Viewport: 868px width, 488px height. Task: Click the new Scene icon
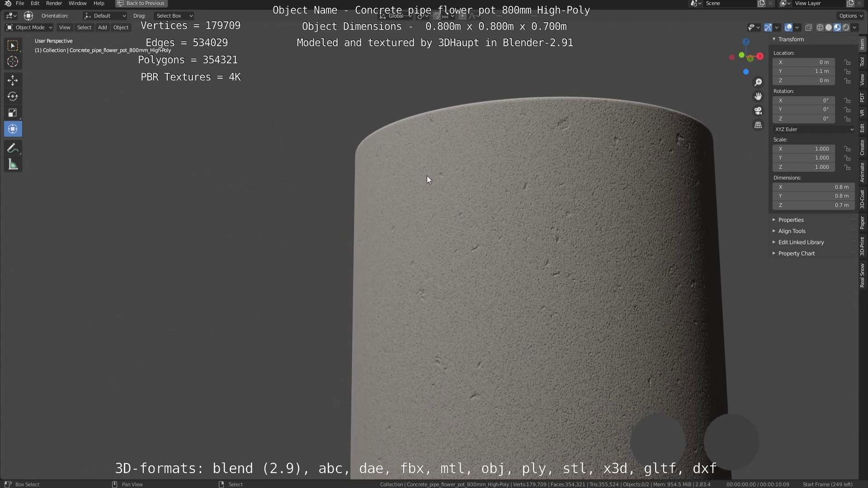761,3
